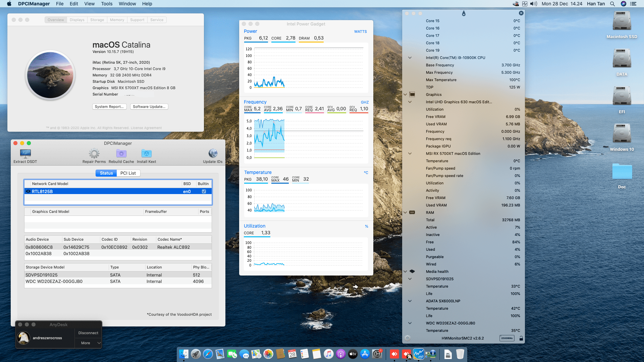Open the File menu

tap(60, 4)
